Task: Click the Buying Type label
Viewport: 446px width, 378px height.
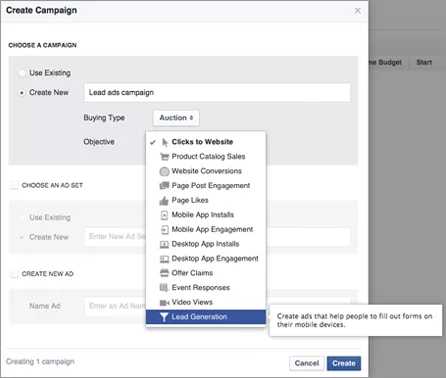Action: point(104,118)
